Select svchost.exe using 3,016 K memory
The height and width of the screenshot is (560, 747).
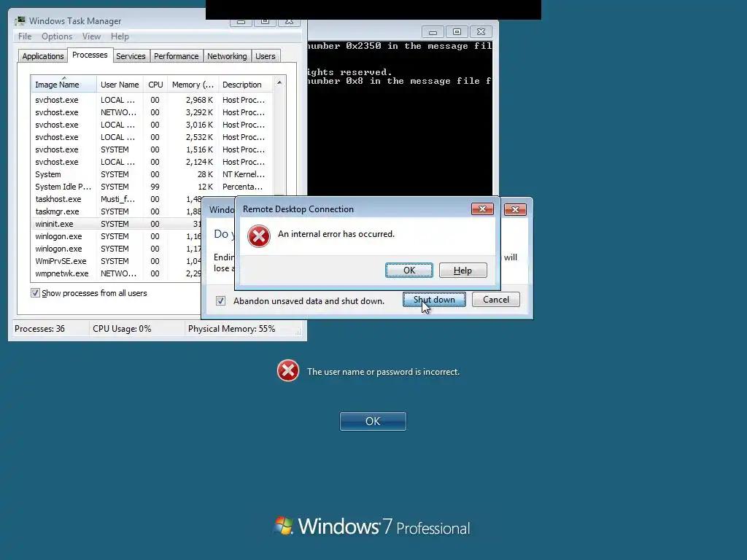[x=152, y=125]
